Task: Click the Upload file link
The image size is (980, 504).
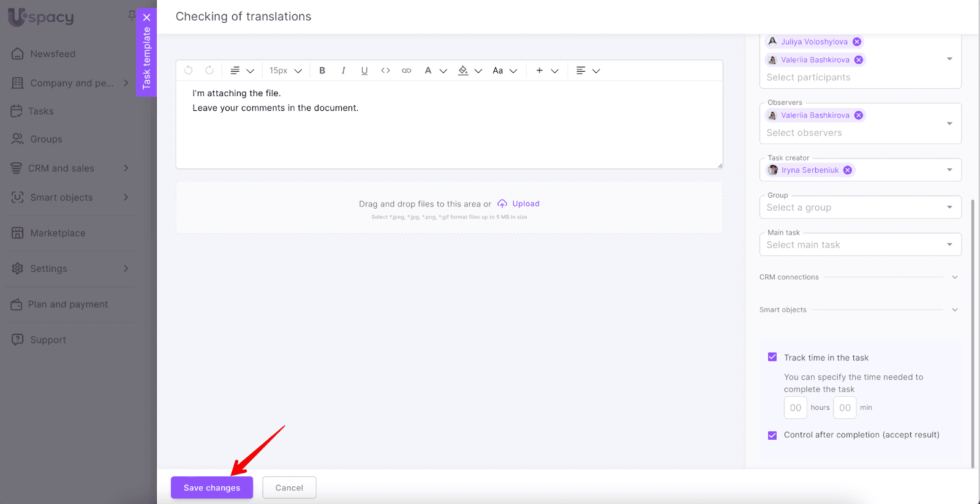Action: click(526, 204)
